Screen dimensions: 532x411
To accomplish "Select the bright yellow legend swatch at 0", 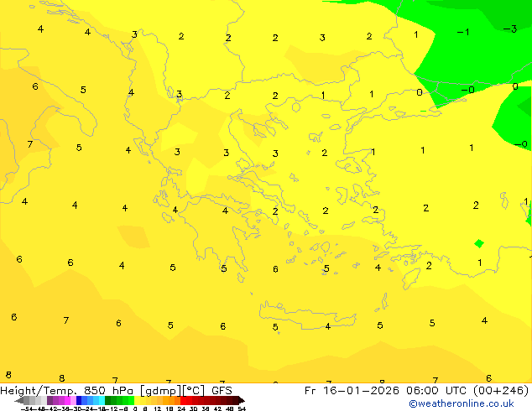I will tap(137, 400).
